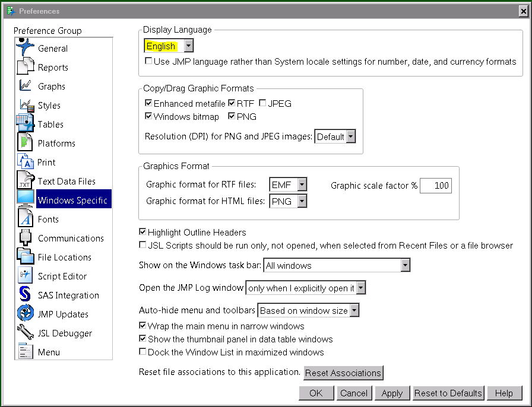Click the Windows Specific monitor icon
The image size is (532, 407).
26,199
